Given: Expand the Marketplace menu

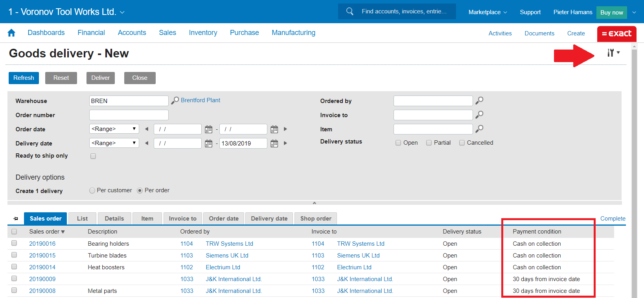Looking at the screenshot, I should [488, 12].
